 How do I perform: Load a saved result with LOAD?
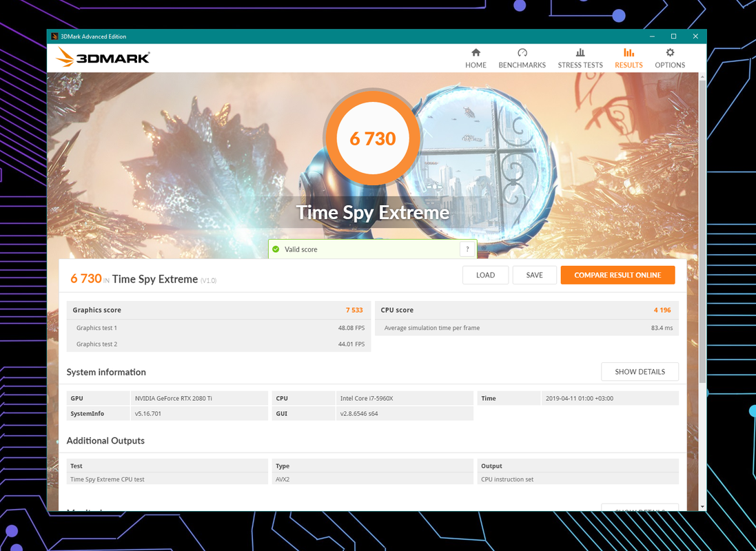tap(486, 275)
